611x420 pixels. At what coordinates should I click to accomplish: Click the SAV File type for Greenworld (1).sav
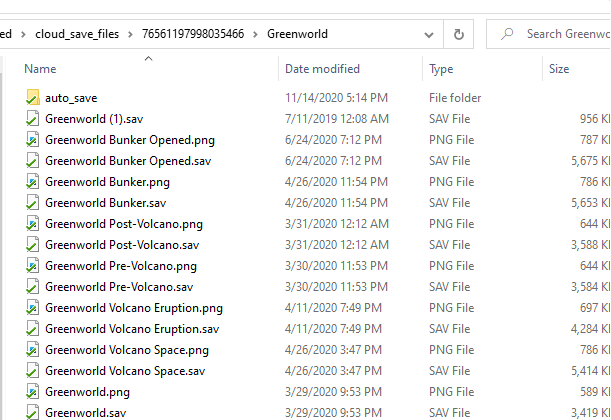(x=450, y=119)
